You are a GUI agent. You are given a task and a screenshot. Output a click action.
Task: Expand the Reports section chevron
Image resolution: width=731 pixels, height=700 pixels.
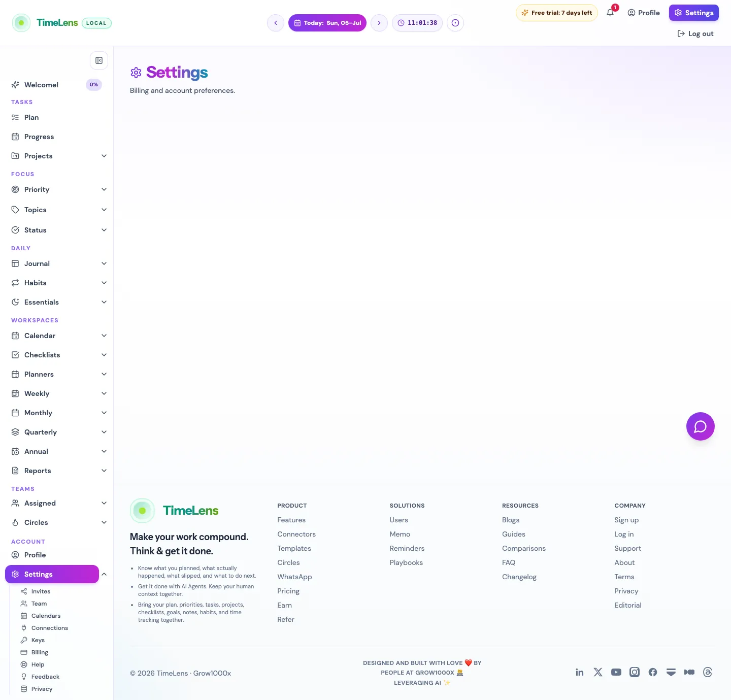click(104, 471)
